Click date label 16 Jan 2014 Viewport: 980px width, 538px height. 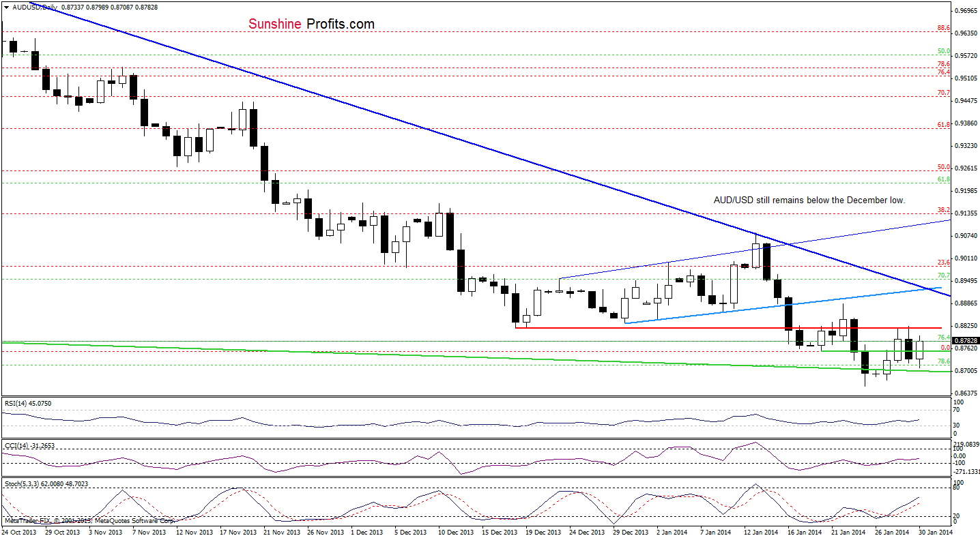tap(804, 530)
